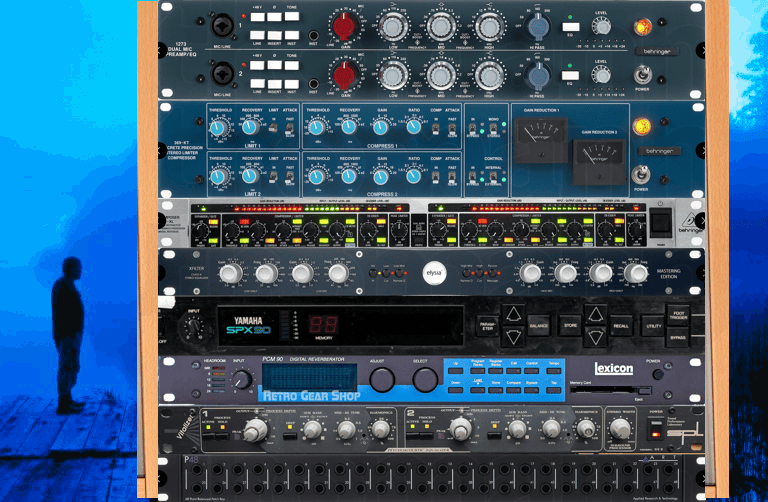Flip the POWER toggle switch on 369-KT compressor
Image resolution: width=768 pixels, height=502 pixels.
[641, 175]
